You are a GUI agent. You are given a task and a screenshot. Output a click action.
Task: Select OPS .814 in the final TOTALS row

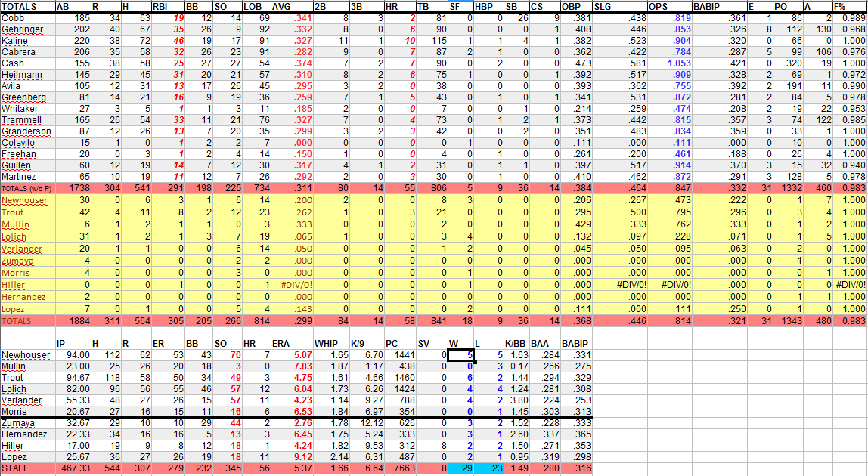coord(670,321)
